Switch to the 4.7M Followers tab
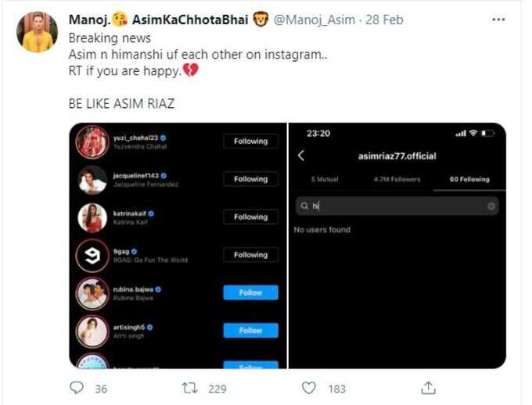 (x=397, y=179)
